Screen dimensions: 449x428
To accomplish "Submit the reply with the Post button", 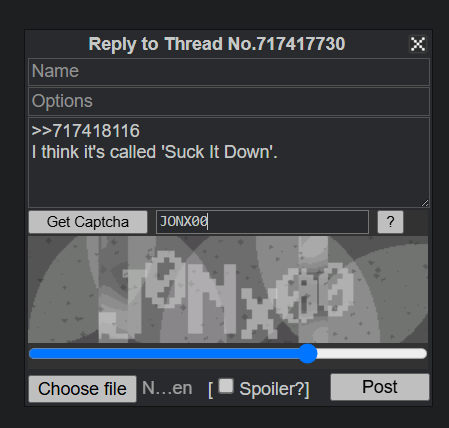I will pyautogui.click(x=380, y=387).
